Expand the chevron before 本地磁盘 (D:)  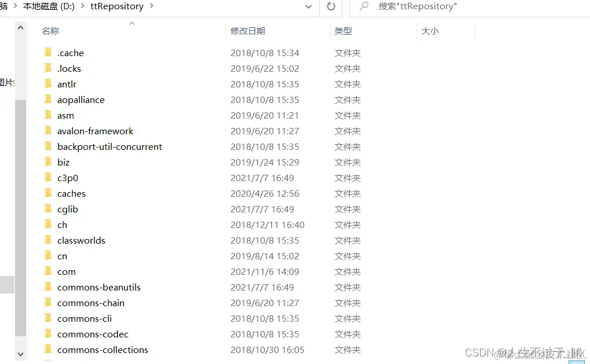pos(16,6)
